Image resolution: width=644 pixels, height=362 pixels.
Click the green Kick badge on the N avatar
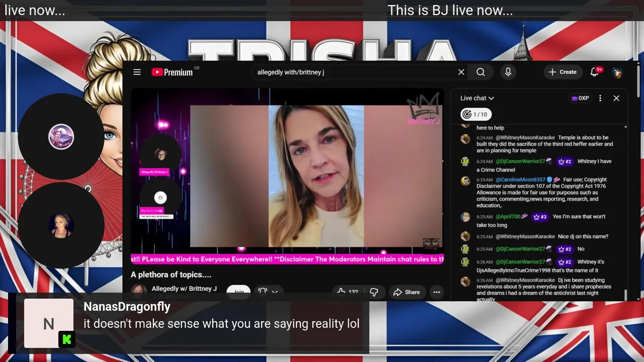(66, 340)
